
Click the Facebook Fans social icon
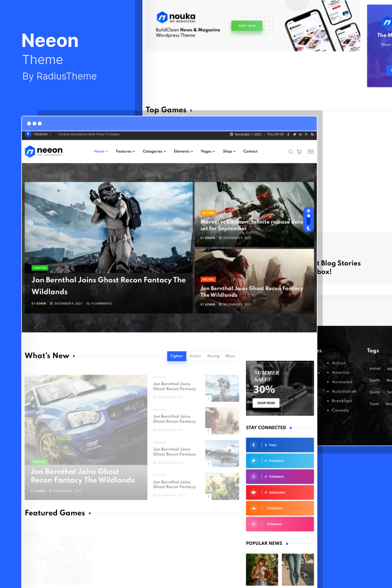click(254, 445)
